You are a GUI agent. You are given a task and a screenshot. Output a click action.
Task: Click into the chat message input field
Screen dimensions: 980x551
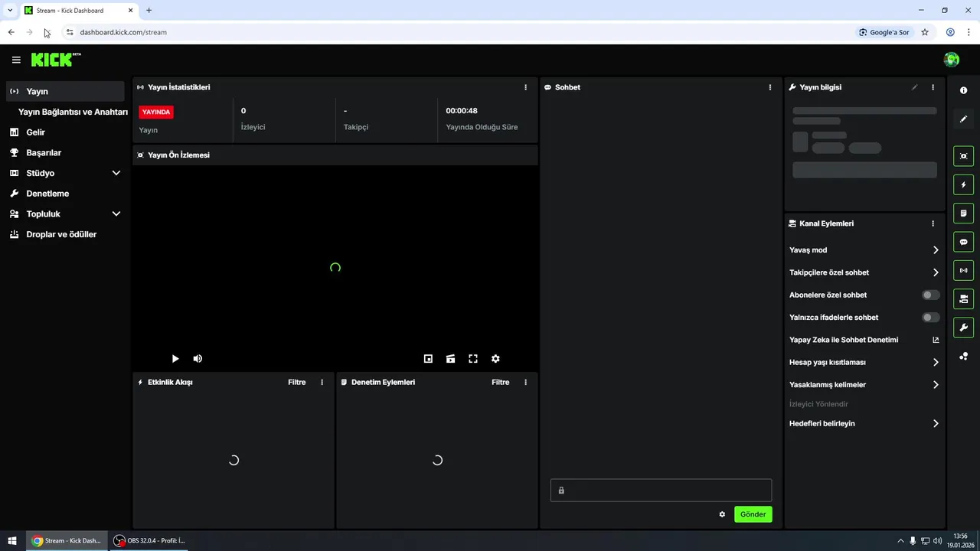[661, 491]
